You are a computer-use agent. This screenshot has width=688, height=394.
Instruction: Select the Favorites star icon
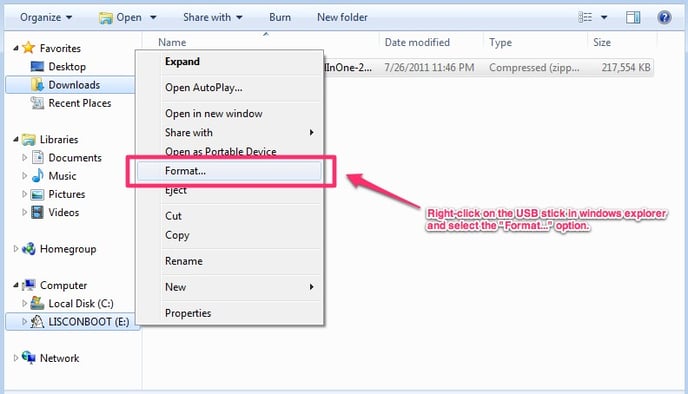[x=29, y=47]
